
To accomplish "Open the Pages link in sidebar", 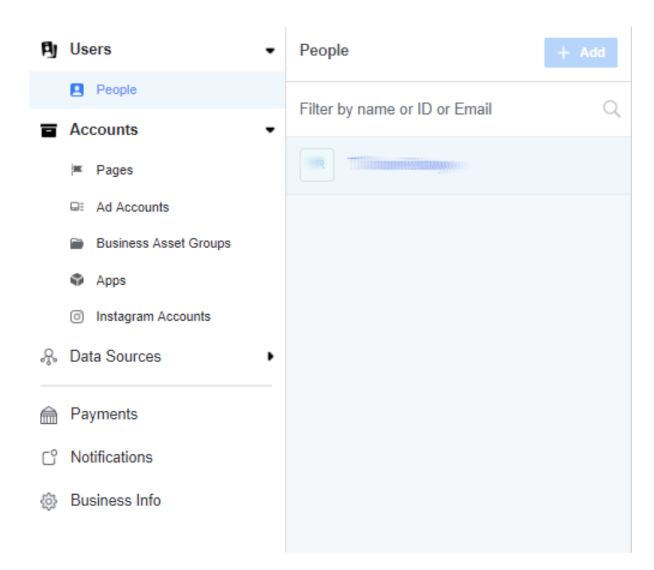I will click(x=115, y=171).
